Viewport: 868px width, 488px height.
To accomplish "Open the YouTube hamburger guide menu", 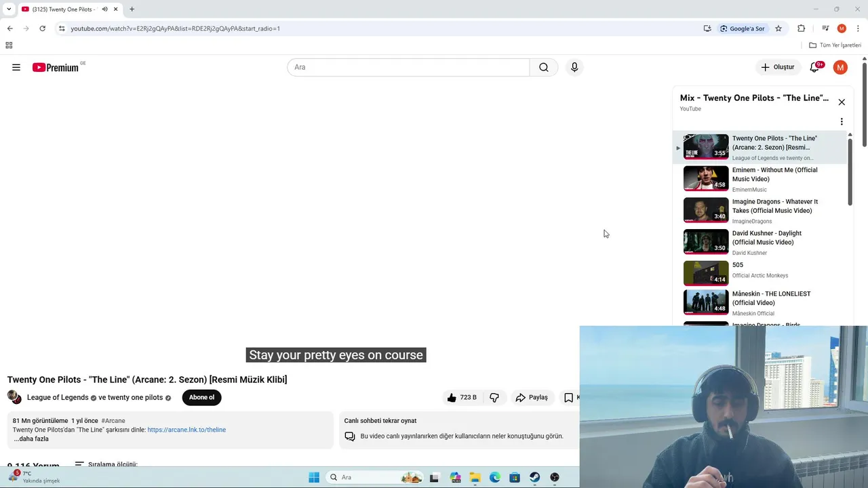I will [x=16, y=67].
